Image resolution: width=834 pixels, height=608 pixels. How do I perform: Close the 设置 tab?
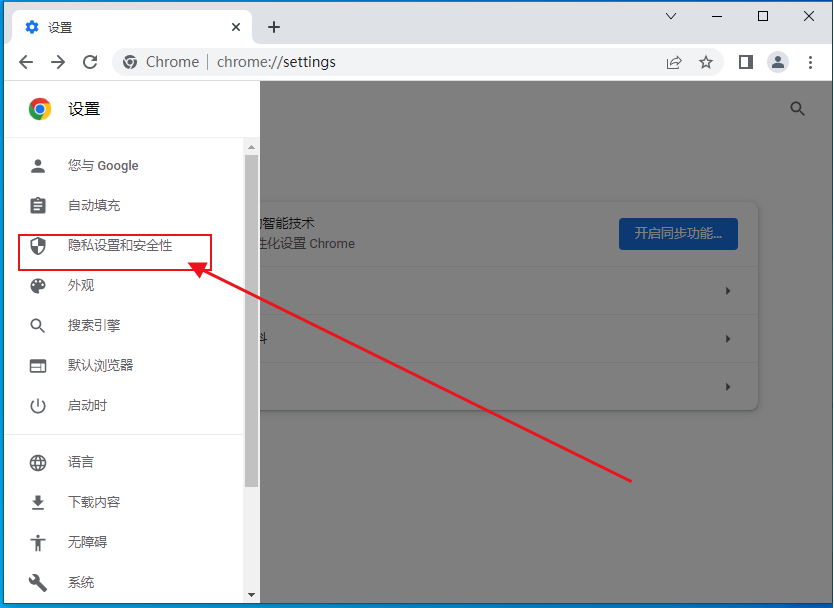236,27
